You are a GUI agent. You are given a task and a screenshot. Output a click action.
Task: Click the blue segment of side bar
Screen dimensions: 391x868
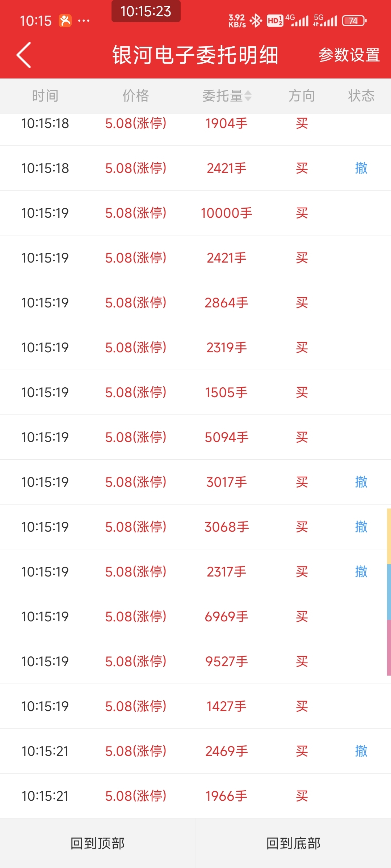click(x=389, y=592)
